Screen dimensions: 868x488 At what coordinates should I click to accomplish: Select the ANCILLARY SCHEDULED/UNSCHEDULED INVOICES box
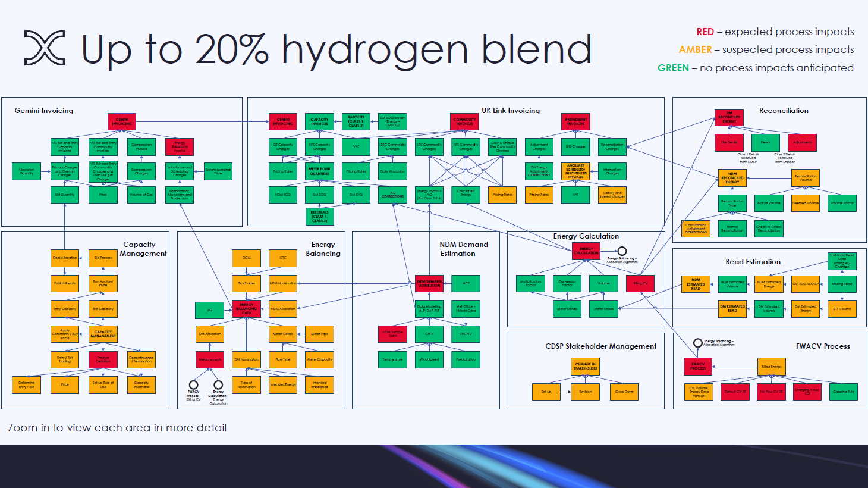tap(575, 171)
